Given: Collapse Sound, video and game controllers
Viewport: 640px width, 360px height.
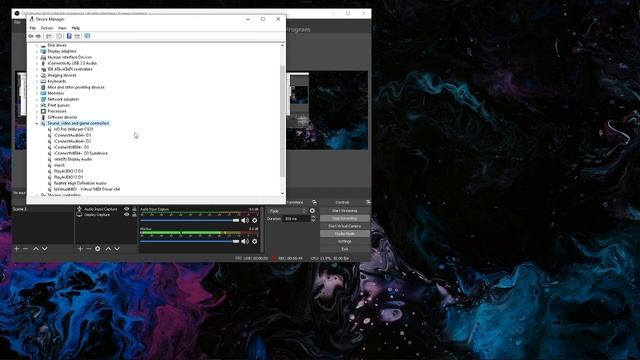Looking at the screenshot, I should tap(37, 123).
